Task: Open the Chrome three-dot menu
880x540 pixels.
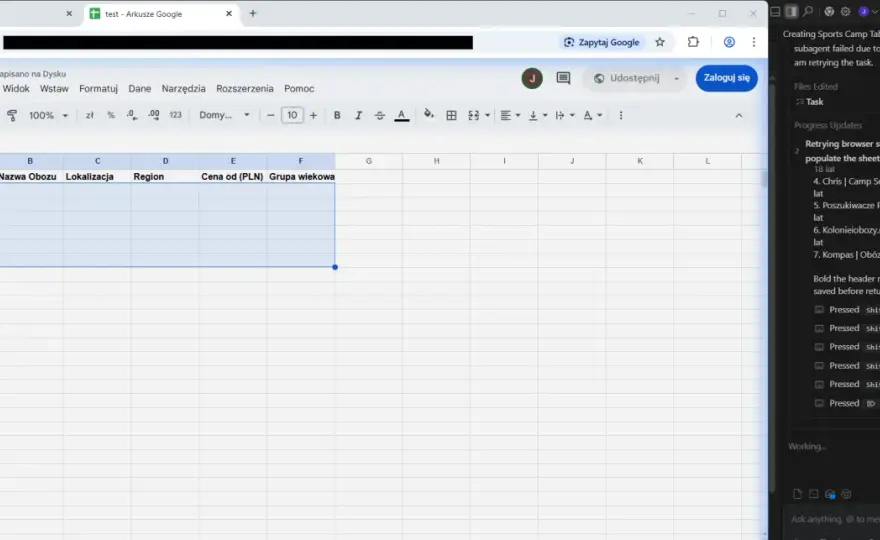Action: pyautogui.click(x=754, y=42)
